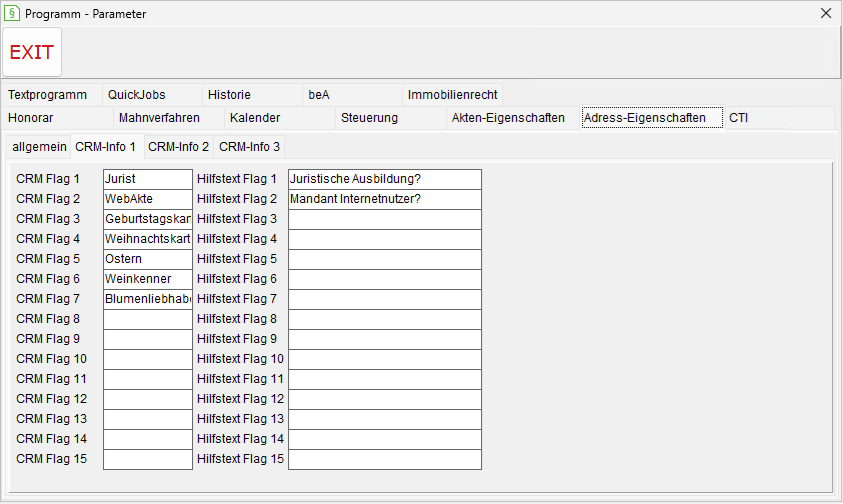Click the empty CRM Flag 8 field
This screenshot has width=843, height=504.
pyautogui.click(x=148, y=319)
